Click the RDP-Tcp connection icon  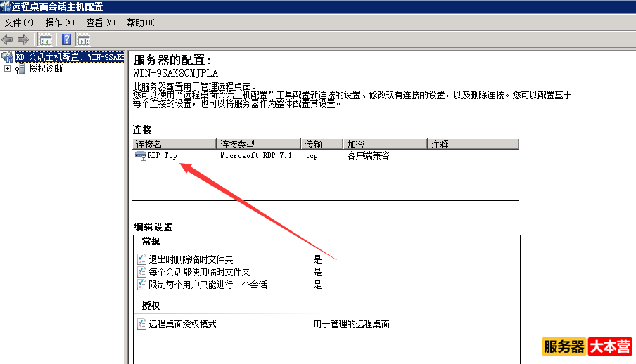pos(140,156)
